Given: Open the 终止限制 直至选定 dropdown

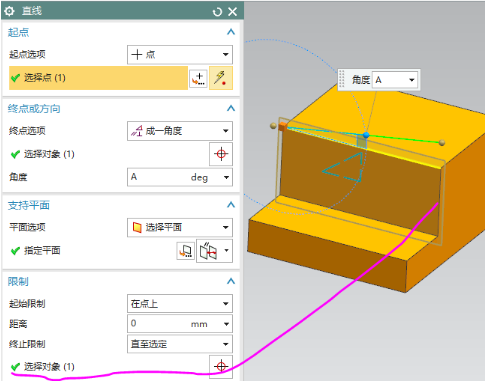Looking at the screenshot, I should pyautogui.click(x=180, y=344).
